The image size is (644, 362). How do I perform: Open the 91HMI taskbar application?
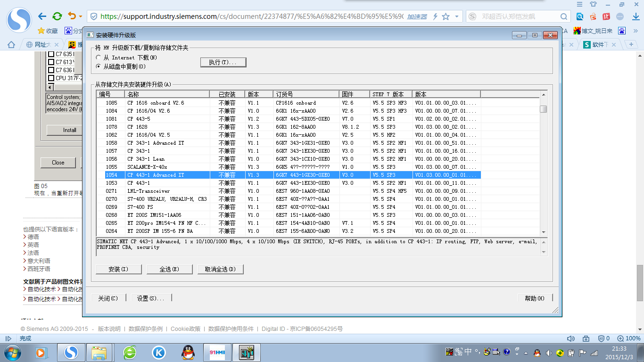tap(216, 352)
